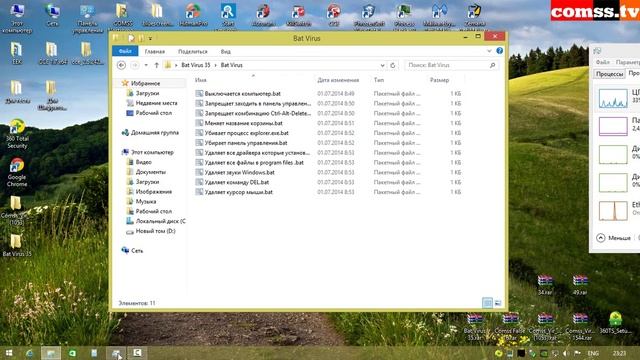640x360 pixels.
Task: Open recent locations dropdown arrow
Action: 146,65
